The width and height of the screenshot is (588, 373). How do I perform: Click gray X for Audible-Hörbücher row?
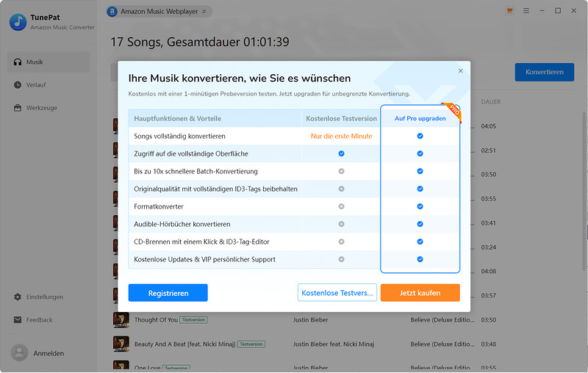pos(341,224)
